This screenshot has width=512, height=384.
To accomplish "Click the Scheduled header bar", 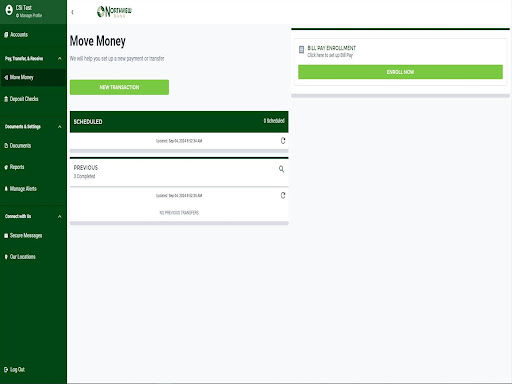I will pos(179,122).
